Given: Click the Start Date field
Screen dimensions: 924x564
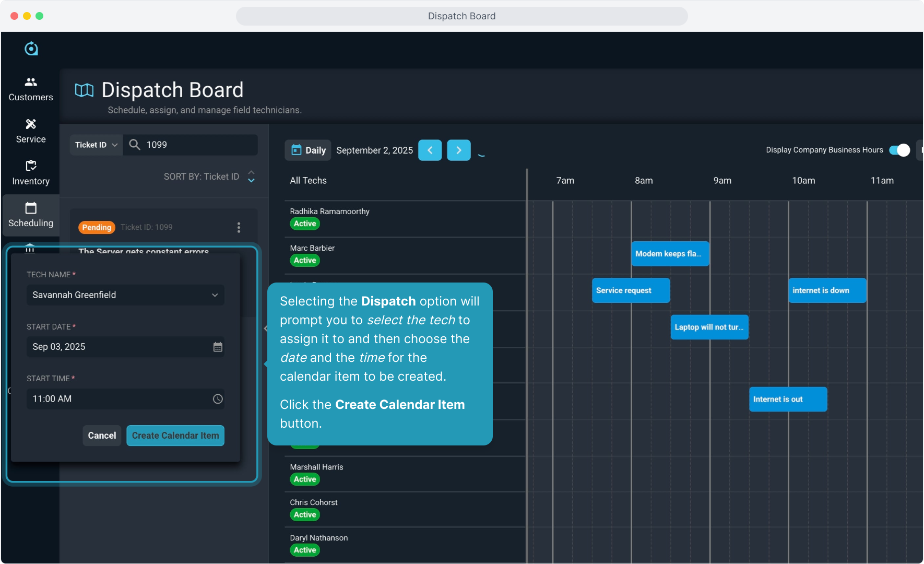Looking at the screenshot, I should click(125, 347).
